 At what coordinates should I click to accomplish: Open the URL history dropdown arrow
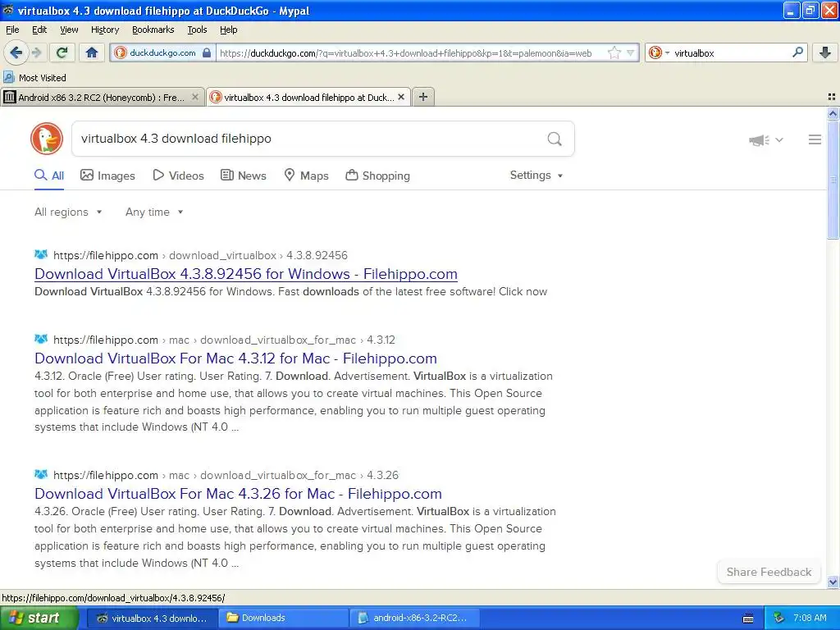631,52
